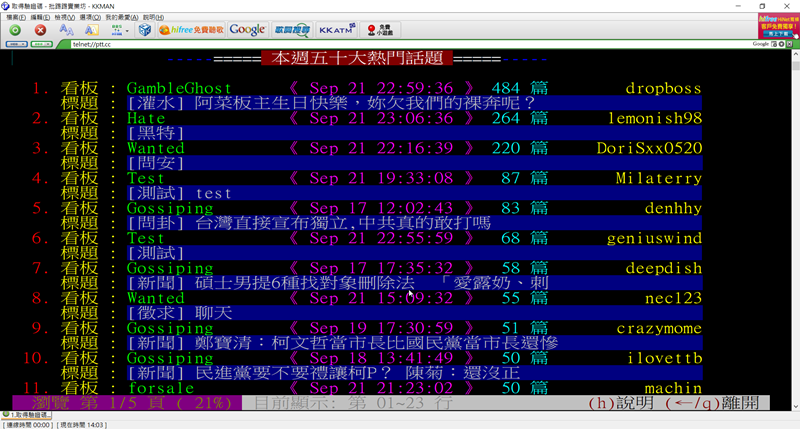Click the title '[測試] test' in row 4
The width and height of the screenshot is (800, 429).
coord(179,193)
